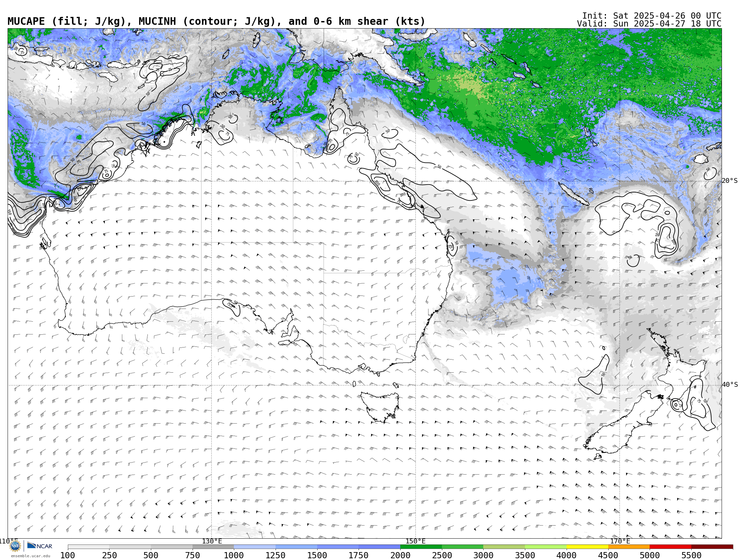
Task: Click the colorbar label 1000
Action: pos(234,556)
